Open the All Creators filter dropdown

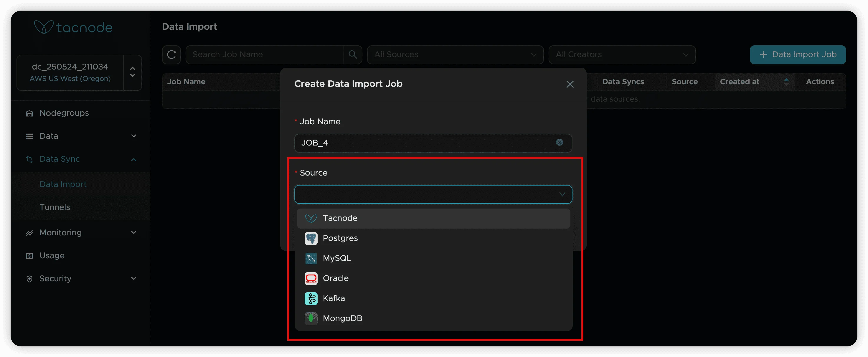[622, 54]
